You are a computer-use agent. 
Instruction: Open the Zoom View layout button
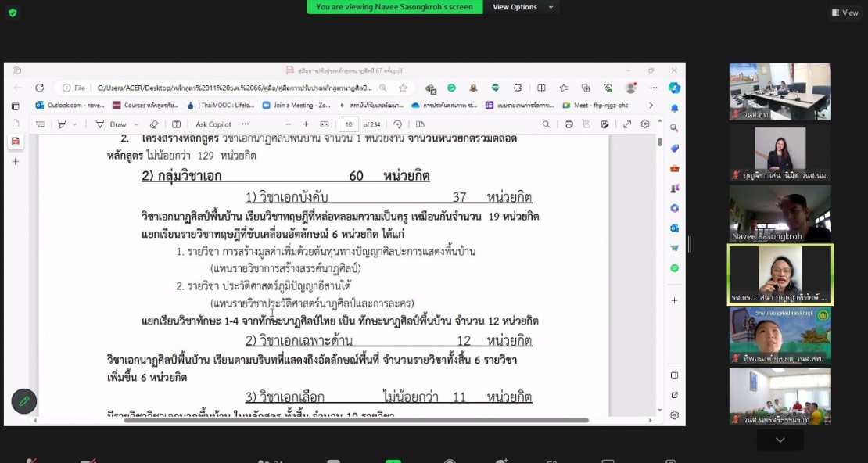[x=845, y=13]
